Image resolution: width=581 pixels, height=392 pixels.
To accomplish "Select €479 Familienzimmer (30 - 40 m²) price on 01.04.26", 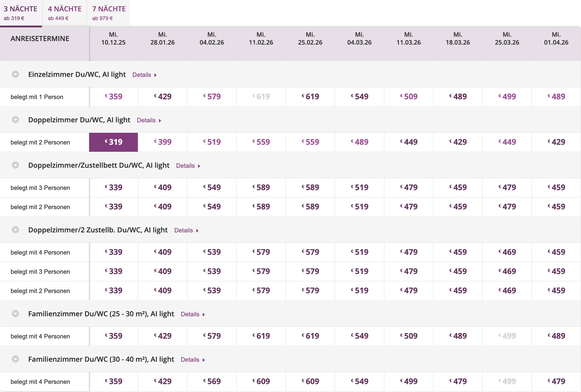I will [x=556, y=382].
